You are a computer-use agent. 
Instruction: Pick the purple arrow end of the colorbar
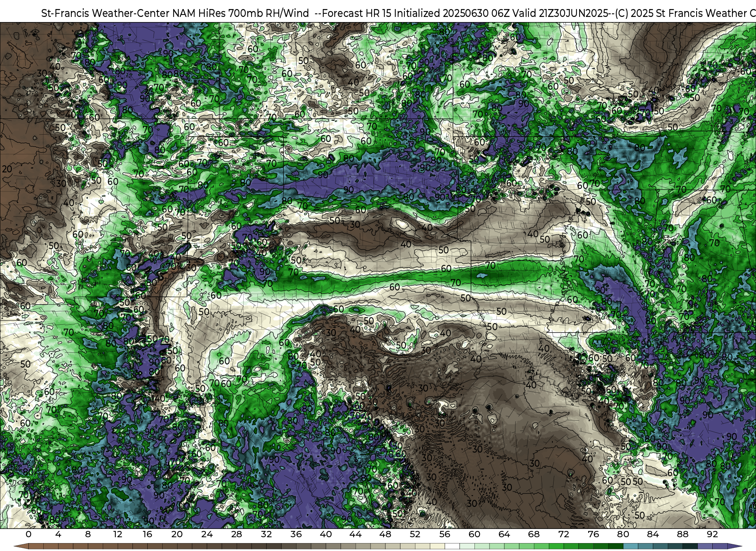pos(735,546)
